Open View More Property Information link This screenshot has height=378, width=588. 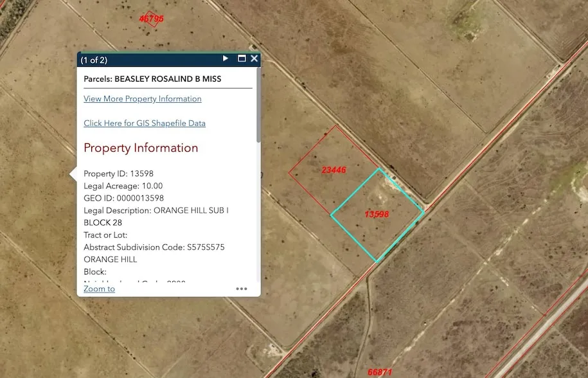coord(142,99)
